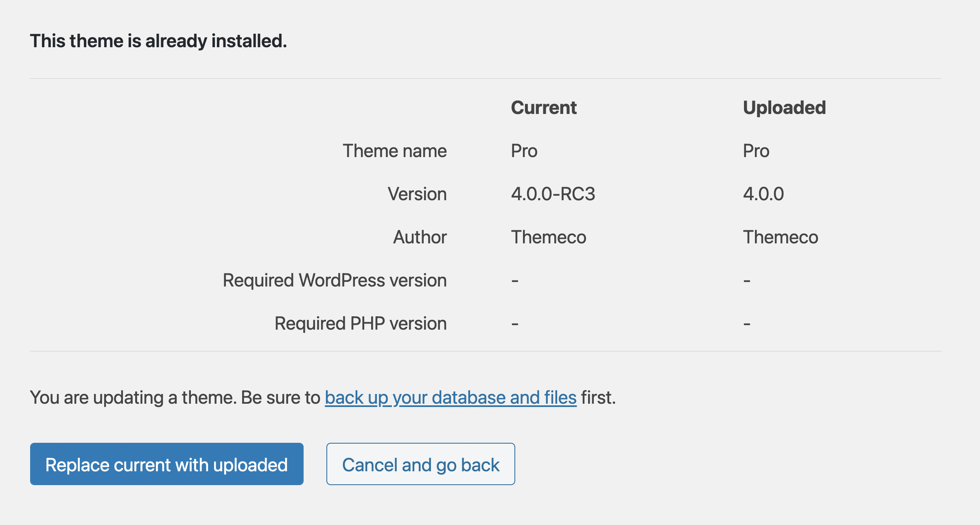Viewport: 980px width, 525px height.
Task: Select the Theme name row label
Action: coord(394,150)
